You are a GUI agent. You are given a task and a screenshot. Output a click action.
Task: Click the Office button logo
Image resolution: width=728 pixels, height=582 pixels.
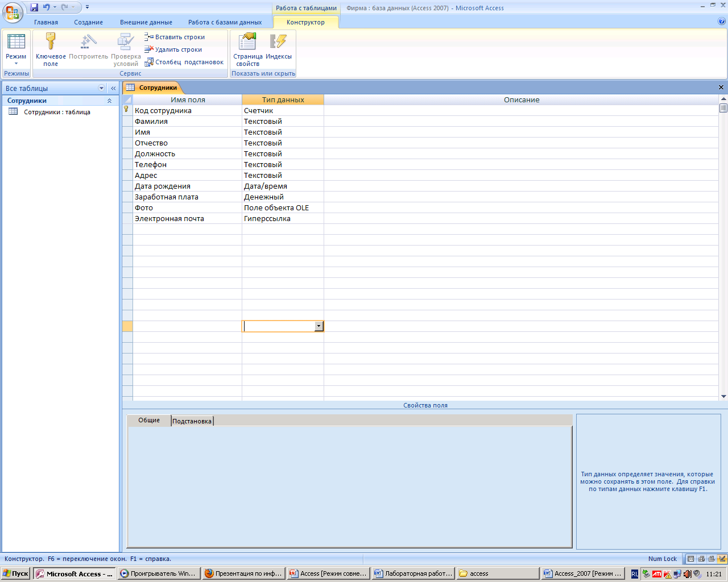click(13, 13)
